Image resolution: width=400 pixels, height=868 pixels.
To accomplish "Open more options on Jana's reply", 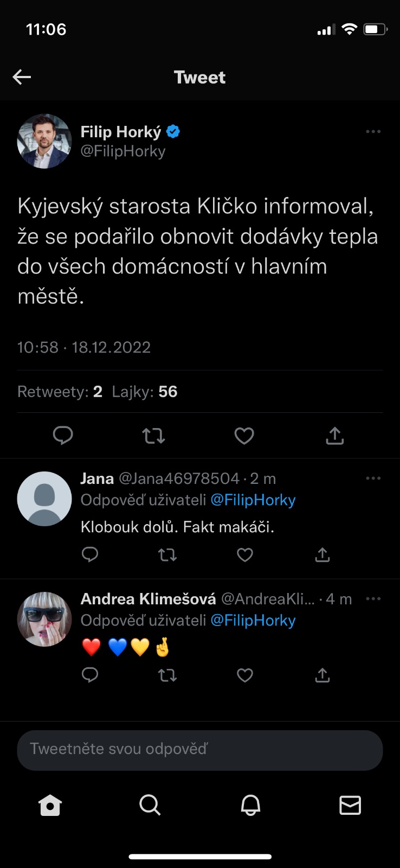I will click(x=373, y=478).
